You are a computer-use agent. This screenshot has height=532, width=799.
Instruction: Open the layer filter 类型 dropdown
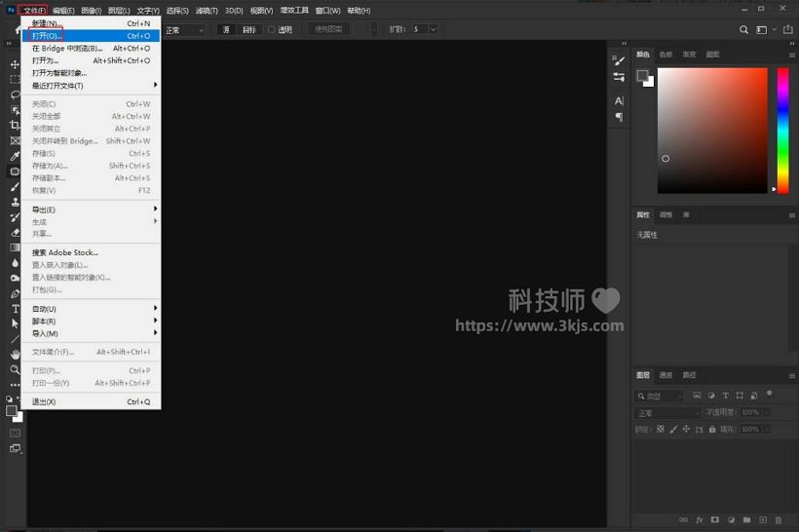click(660, 396)
